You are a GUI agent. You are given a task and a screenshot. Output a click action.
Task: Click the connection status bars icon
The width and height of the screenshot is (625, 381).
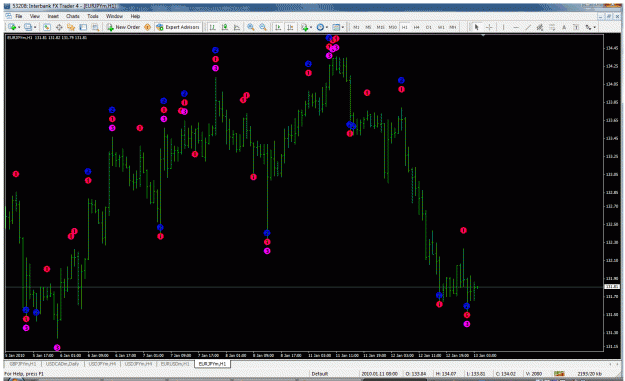pyautogui.click(x=559, y=373)
